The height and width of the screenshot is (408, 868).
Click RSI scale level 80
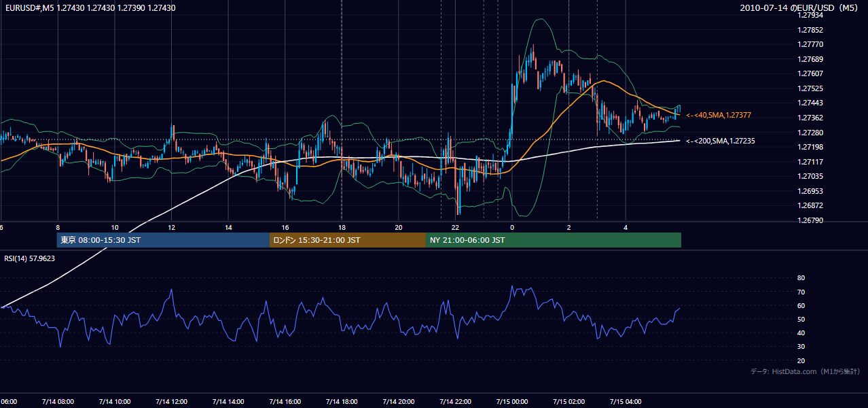[801, 278]
